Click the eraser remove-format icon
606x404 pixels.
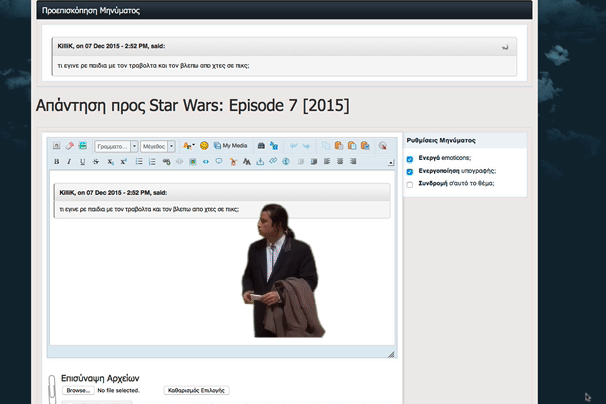(70, 146)
